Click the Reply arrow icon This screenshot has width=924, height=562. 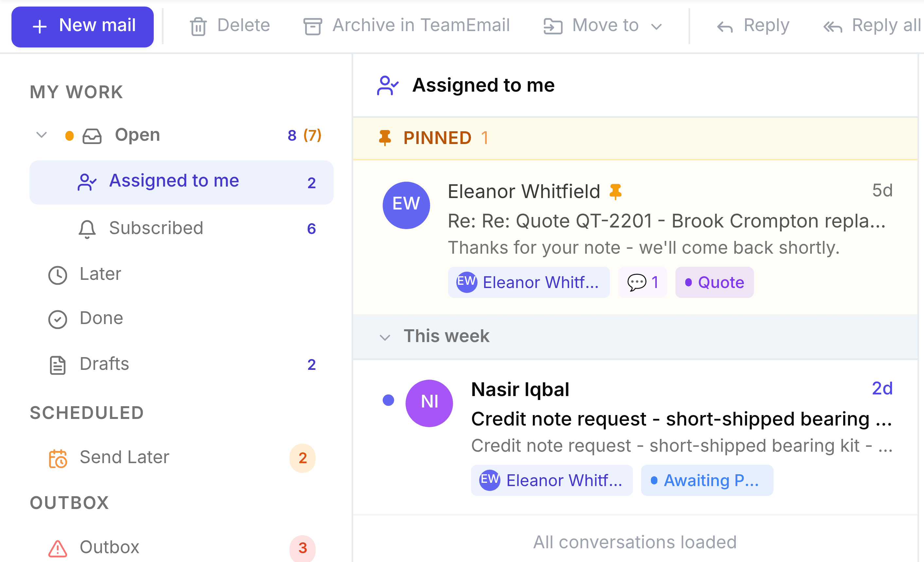click(725, 27)
